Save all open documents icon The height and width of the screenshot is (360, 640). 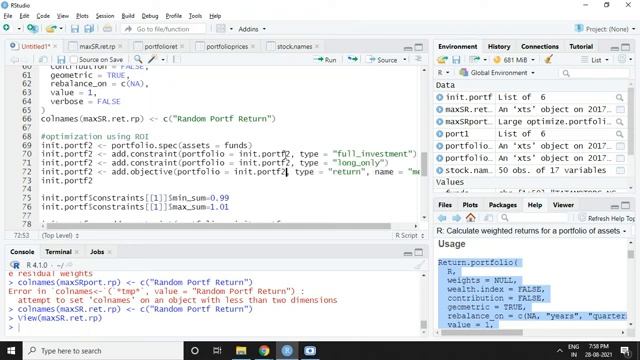89,29
